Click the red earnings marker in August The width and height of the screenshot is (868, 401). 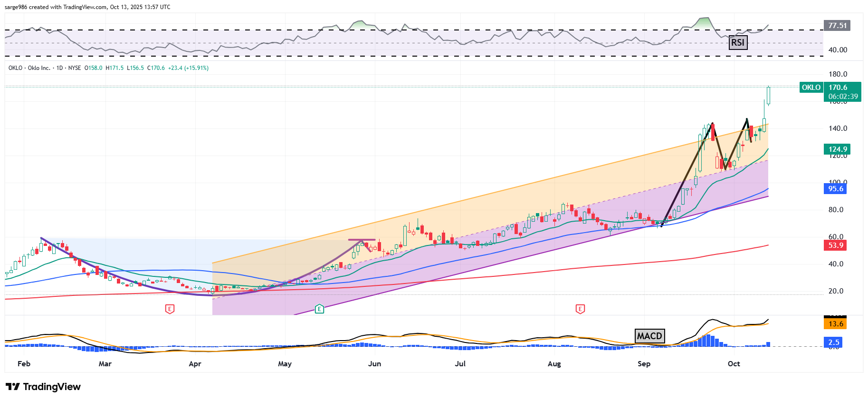coord(580,309)
